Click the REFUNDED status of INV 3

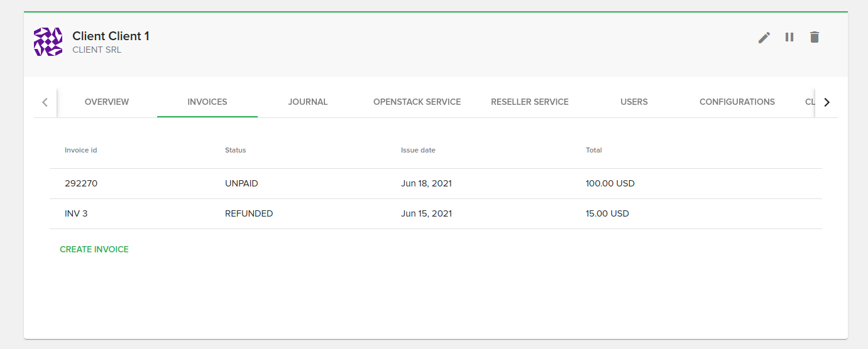coord(249,213)
